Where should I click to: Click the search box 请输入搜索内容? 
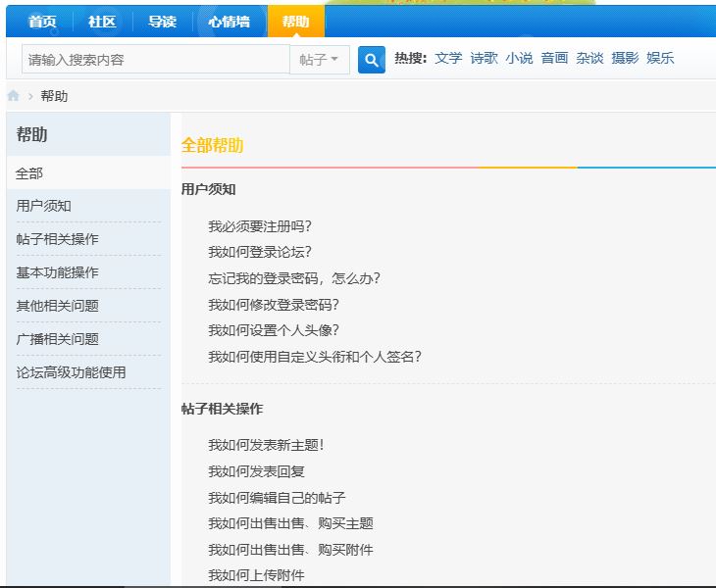coord(156,60)
